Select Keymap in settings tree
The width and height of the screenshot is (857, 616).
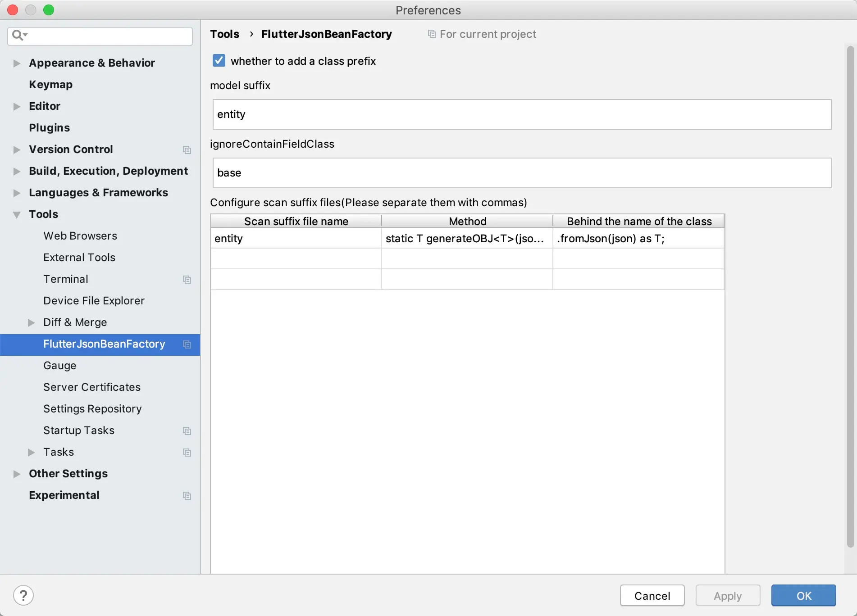pos(50,85)
